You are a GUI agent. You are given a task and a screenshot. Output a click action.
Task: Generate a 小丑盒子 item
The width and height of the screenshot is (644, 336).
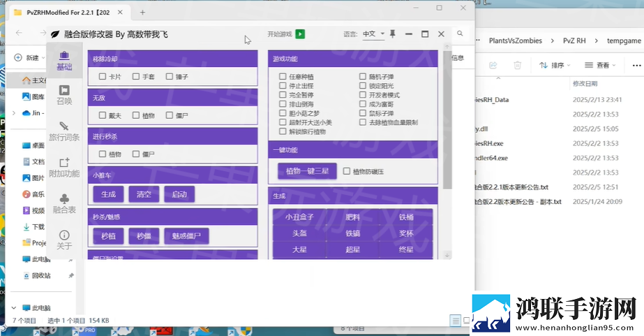[x=299, y=217]
